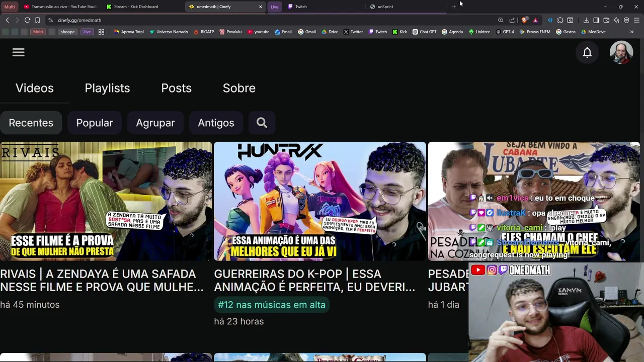Click the zoom magnifier in address bar
Viewport: 644px width, 362px height.
click(x=501, y=20)
